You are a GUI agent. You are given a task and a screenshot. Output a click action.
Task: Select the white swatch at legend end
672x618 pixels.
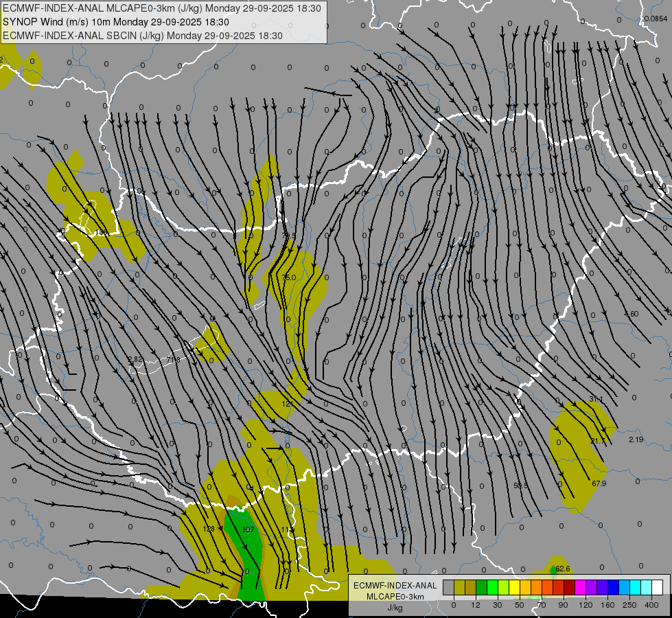(657, 587)
